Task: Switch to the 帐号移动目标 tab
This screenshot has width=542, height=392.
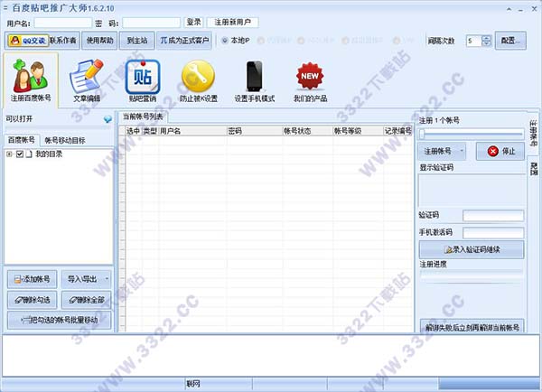Action: click(65, 140)
